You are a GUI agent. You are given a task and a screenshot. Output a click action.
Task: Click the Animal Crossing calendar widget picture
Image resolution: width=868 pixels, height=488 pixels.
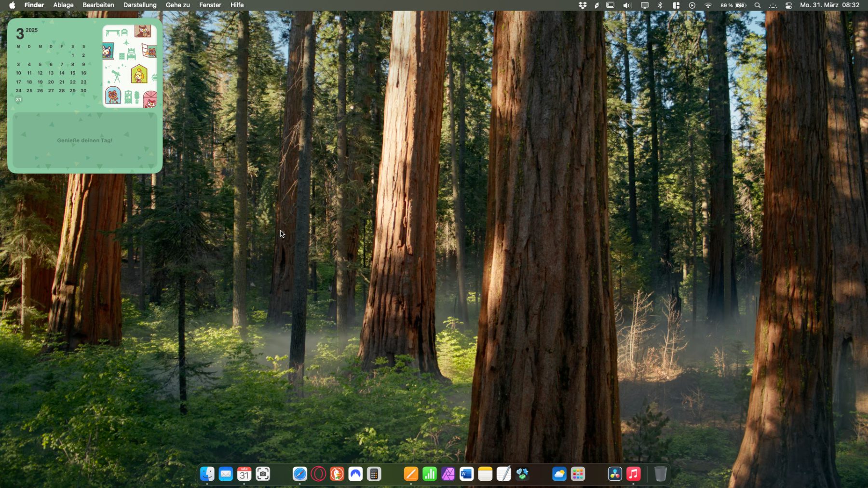point(129,66)
